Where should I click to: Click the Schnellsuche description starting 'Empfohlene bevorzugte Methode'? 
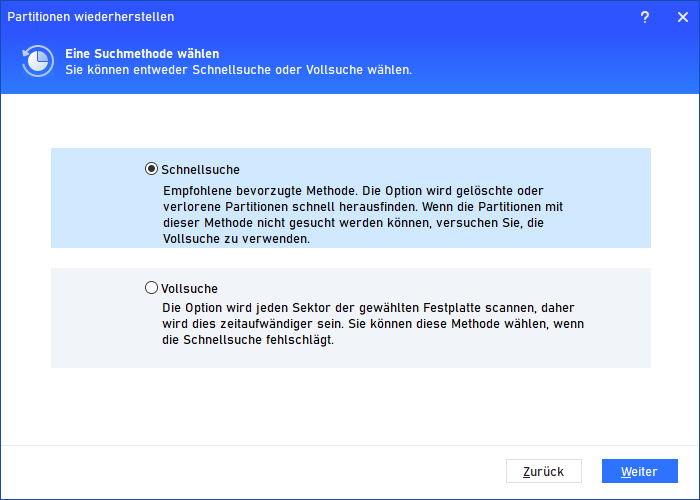pyautogui.click(x=266, y=189)
